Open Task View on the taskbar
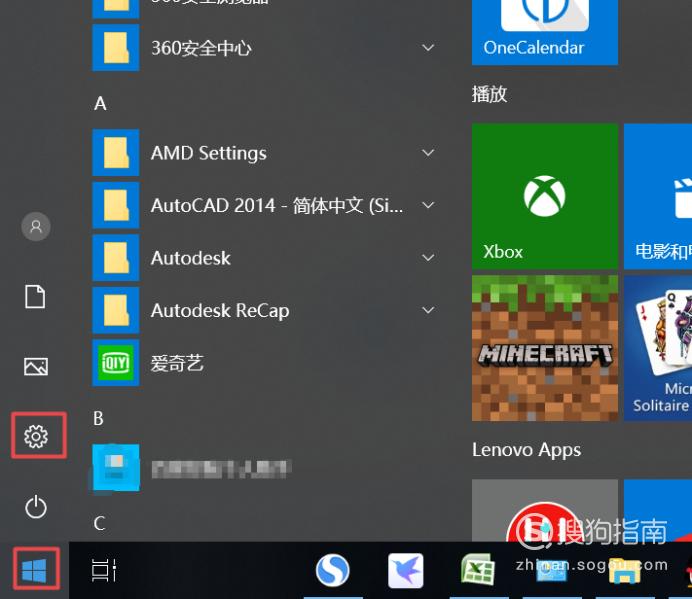692x599 pixels. point(104,570)
